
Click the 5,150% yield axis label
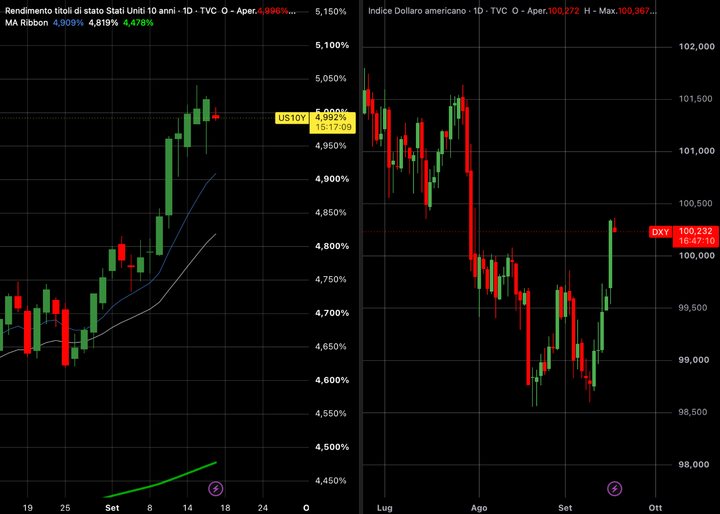331,11
